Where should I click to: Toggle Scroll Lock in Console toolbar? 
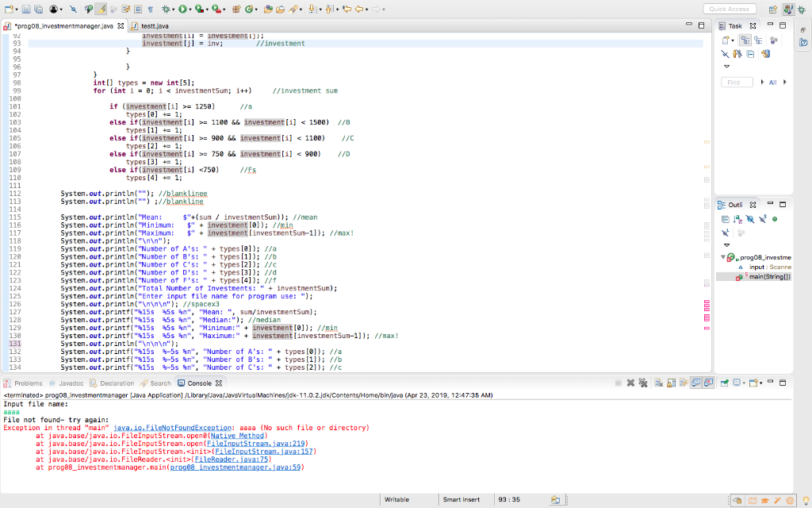coord(671,383)
